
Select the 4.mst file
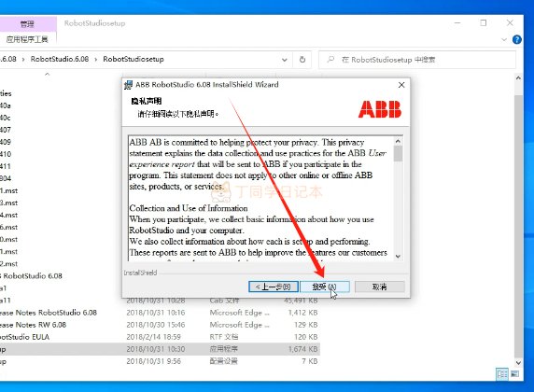tap(8, 216)
